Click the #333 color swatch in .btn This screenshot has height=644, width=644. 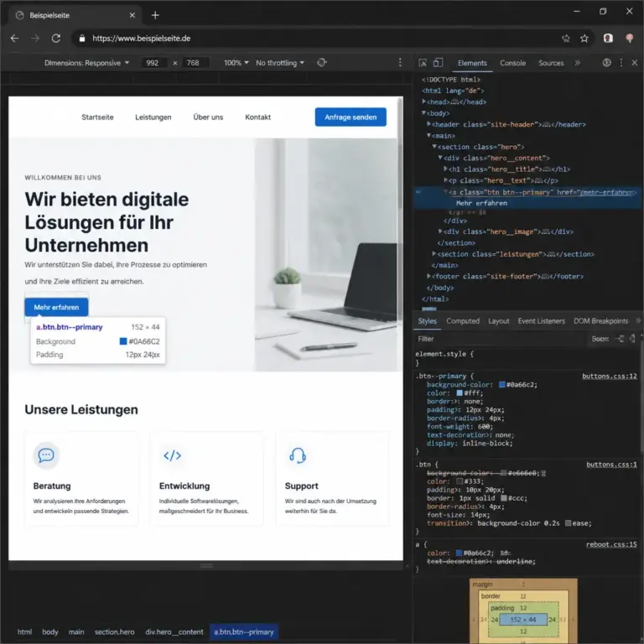tap(460, 481)
